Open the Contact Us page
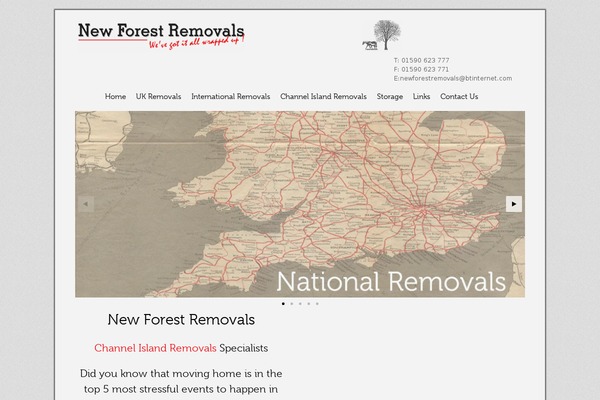The image size is (600, 400). 459,97
